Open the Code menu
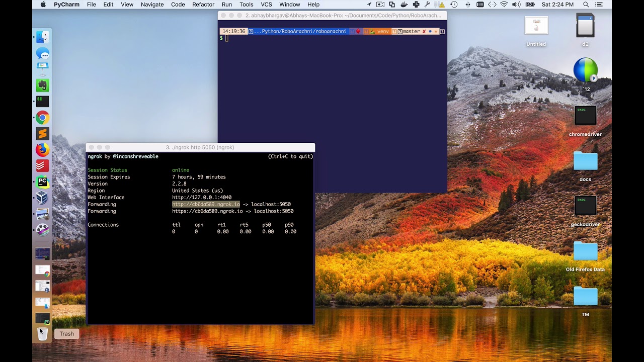The image size is (644, 362). (x=178, y=5)
